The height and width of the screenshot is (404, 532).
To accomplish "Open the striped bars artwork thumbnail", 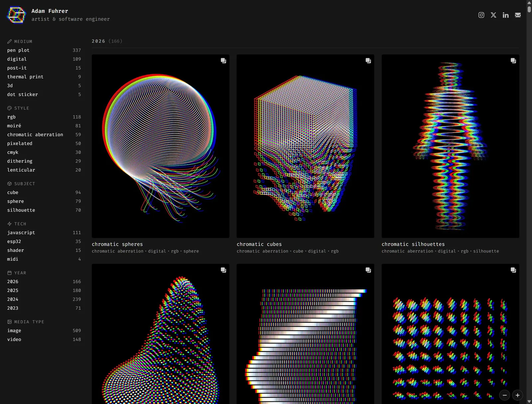I will tap(305, 334).
